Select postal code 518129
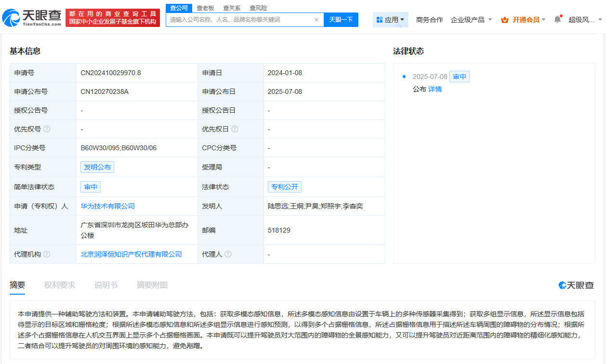606x364 pixels. click(279, 230)
